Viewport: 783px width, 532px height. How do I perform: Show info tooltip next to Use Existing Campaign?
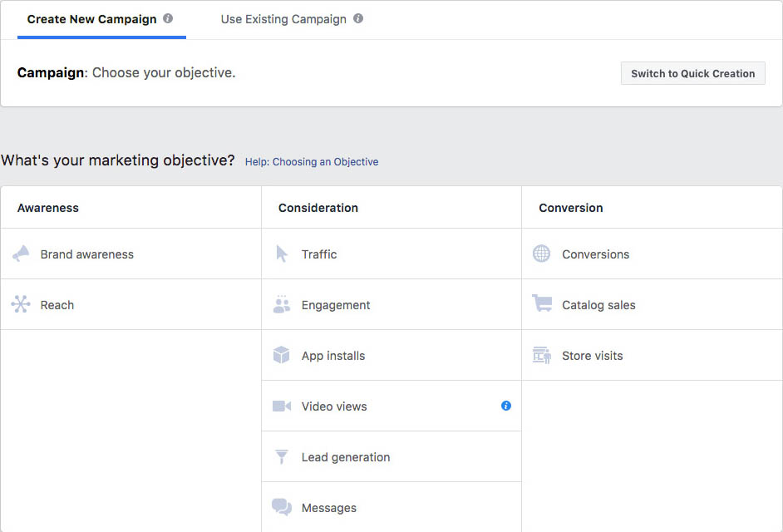[x=358, y=18]
